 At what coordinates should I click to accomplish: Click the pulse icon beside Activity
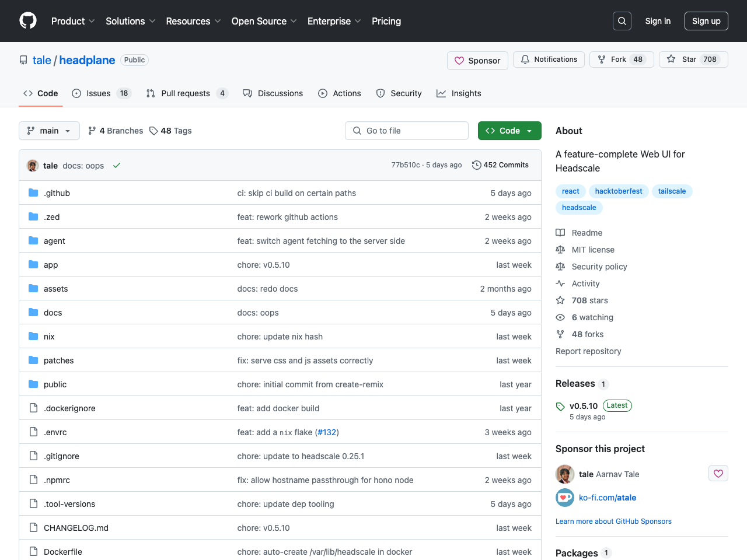560,283
